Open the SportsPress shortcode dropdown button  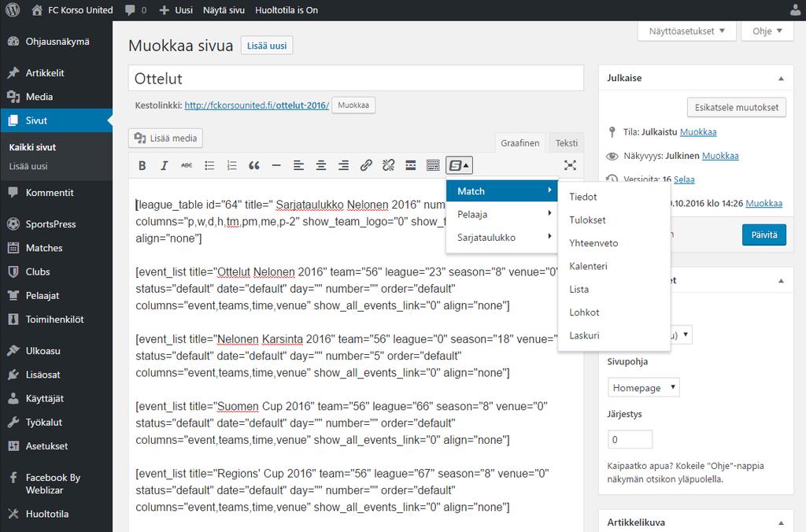click(x=459, y=165)
